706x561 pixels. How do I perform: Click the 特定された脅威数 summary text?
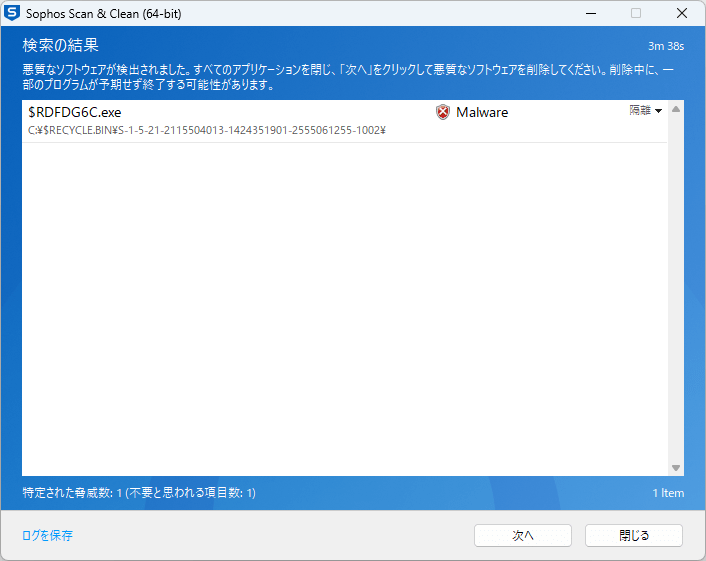pos(139,493)
